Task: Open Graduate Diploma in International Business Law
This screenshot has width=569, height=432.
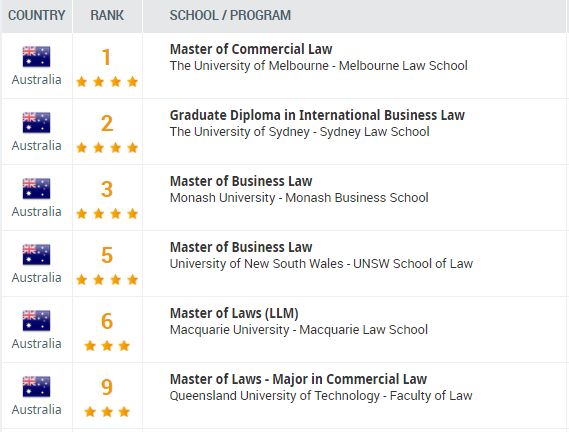Action: [317, 115]
